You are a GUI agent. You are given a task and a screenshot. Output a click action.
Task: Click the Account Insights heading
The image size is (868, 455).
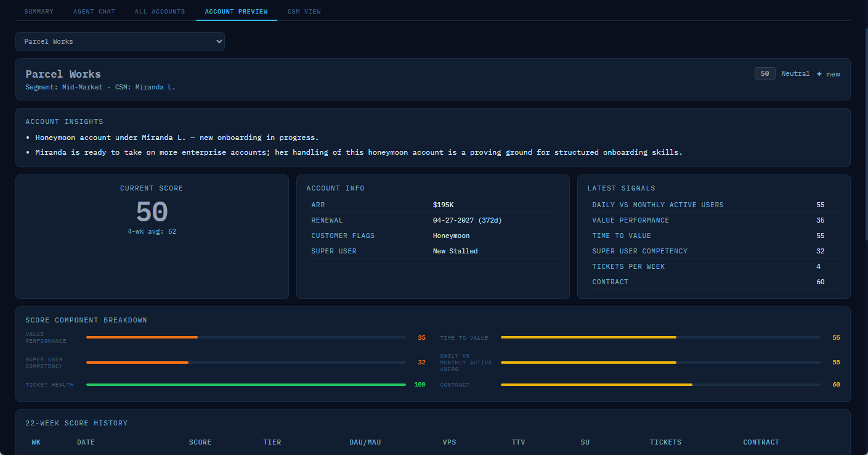[64, 122]
